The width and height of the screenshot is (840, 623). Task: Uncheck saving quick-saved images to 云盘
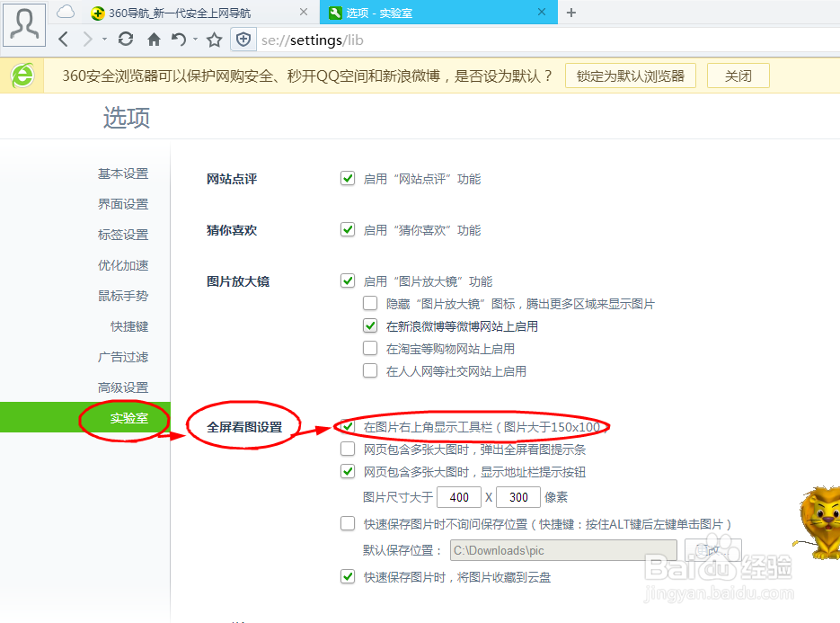[x=348, y=576]
